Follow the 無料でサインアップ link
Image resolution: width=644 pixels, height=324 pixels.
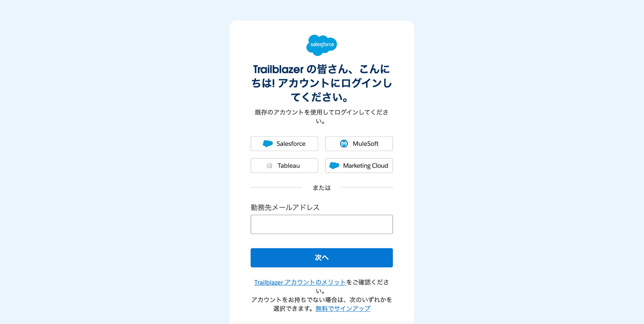coord(343,309)
